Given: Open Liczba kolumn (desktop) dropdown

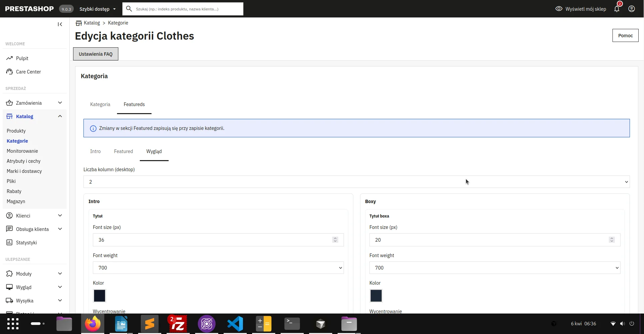Looking at the screenshot, I should [356, 182].
